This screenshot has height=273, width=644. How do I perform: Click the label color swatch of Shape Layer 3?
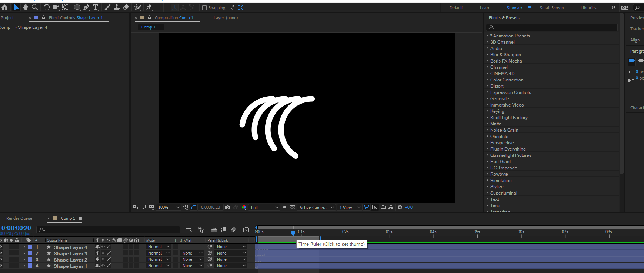click(30, 253)
